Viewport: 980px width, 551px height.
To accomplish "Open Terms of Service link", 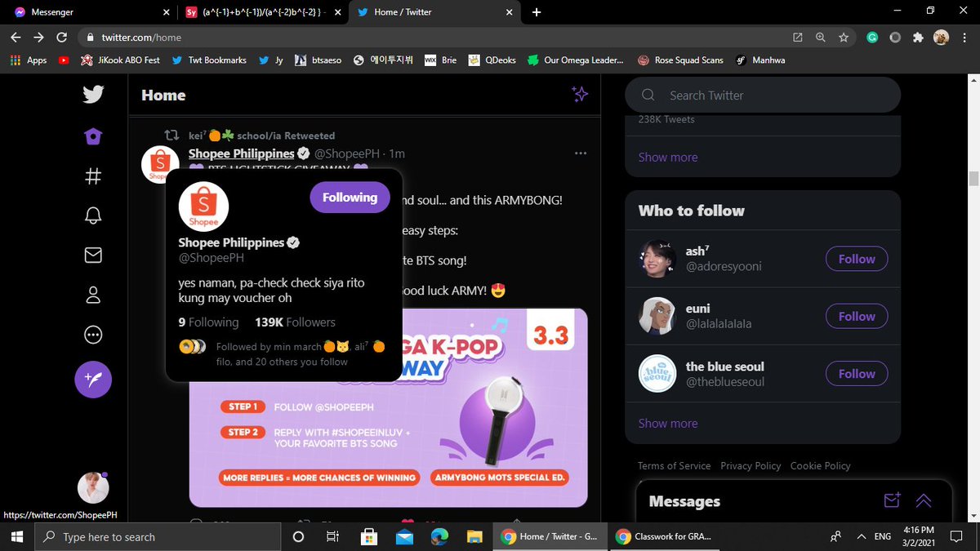I will (675, 465).
